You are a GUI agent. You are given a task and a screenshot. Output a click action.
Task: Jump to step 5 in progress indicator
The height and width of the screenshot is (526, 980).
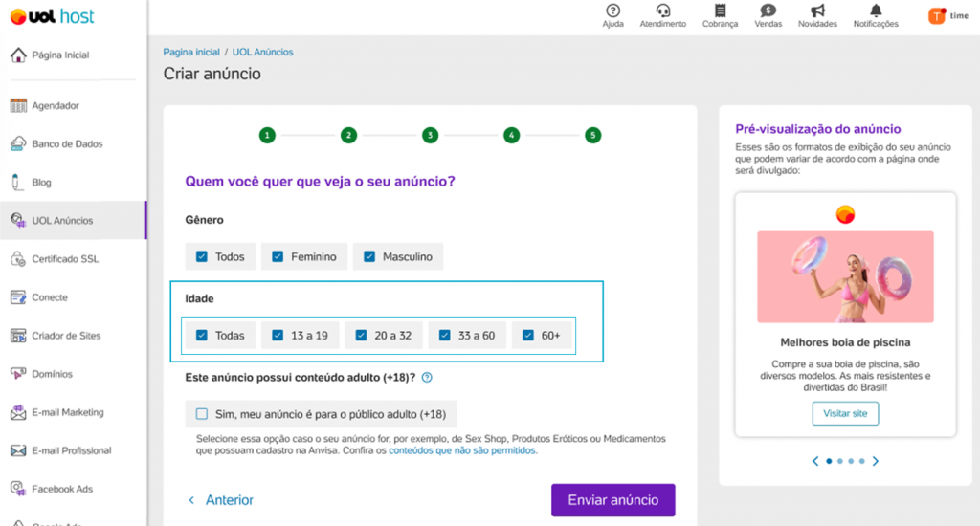[x=593, y=135]
